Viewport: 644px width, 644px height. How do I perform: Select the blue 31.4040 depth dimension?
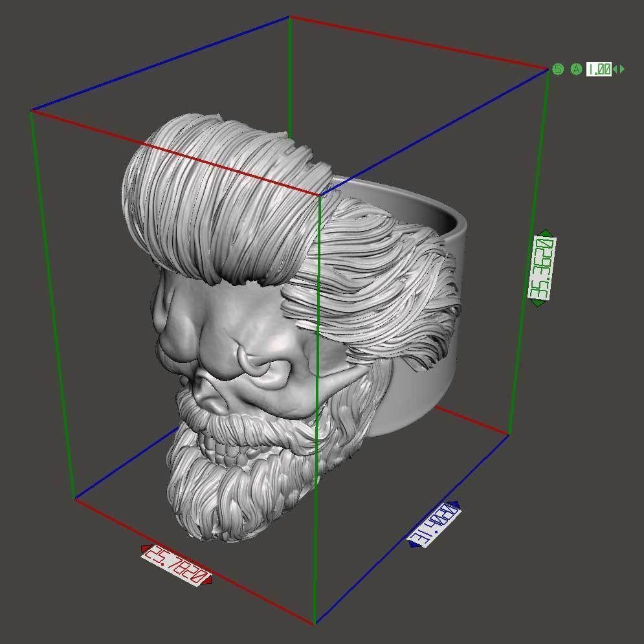[434, 525]
